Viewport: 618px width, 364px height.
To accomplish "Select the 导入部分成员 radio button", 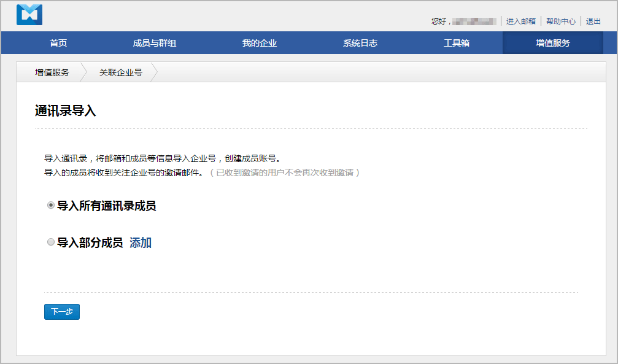I will 51,242.
